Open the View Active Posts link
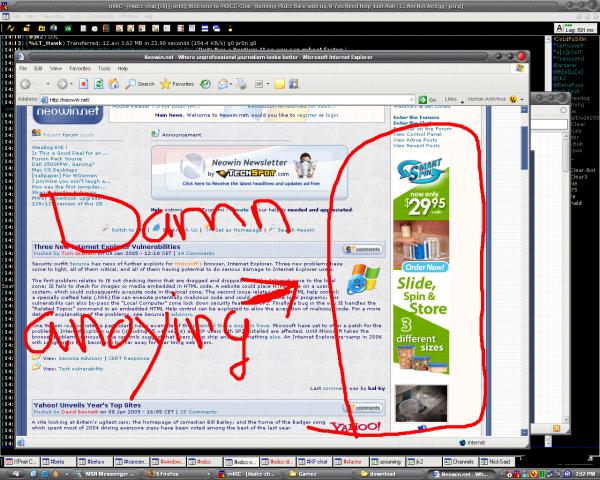This screenshot has width=600, height=480. click(415, 140)
